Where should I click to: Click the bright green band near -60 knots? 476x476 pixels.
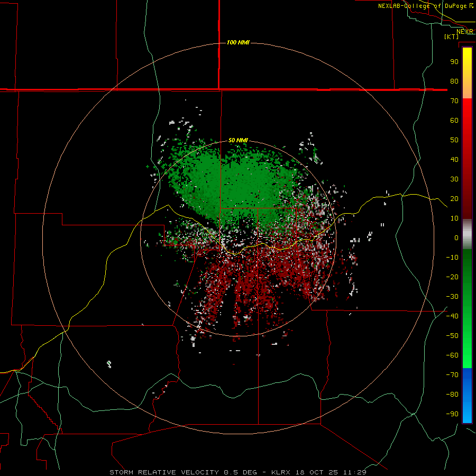(467, 356)
